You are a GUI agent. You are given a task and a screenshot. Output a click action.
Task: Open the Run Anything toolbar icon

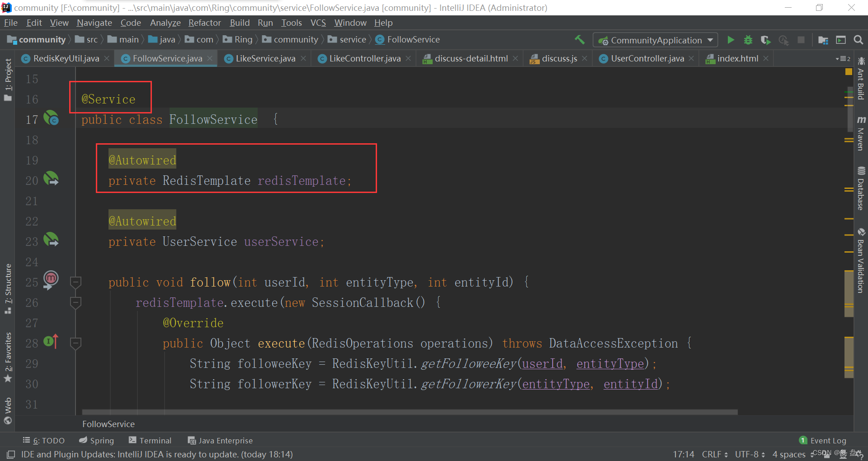840,40
